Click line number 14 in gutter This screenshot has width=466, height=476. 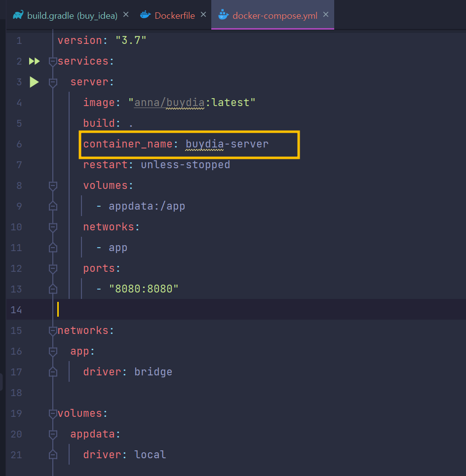[x=16, y=310]
